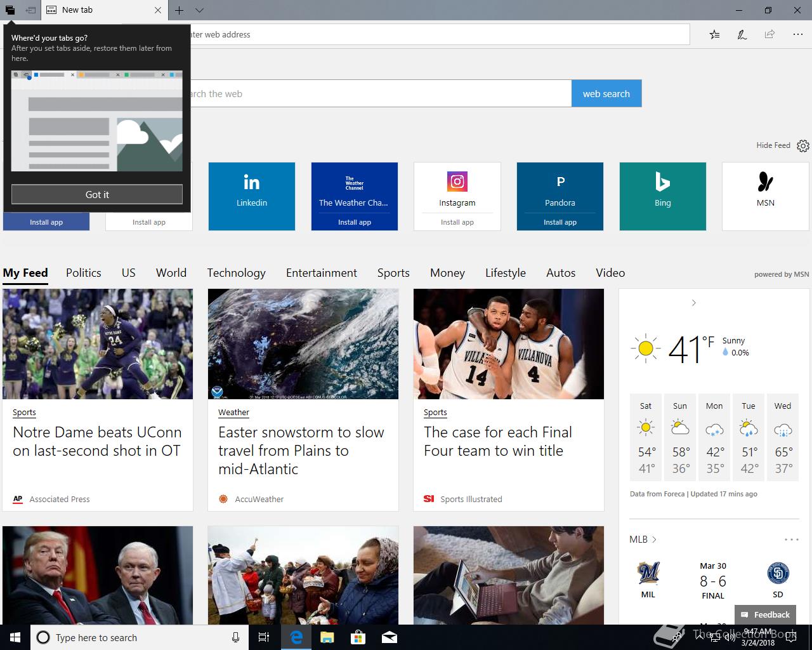The width and height of the screenshot is (812, 650).
Task: Open the tabs you've set aside icon
Action: click(x=10, y=10)
